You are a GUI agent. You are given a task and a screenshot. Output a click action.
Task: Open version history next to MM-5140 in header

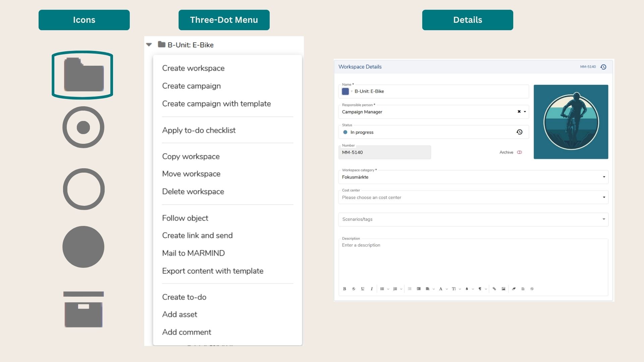coord(603,67)
